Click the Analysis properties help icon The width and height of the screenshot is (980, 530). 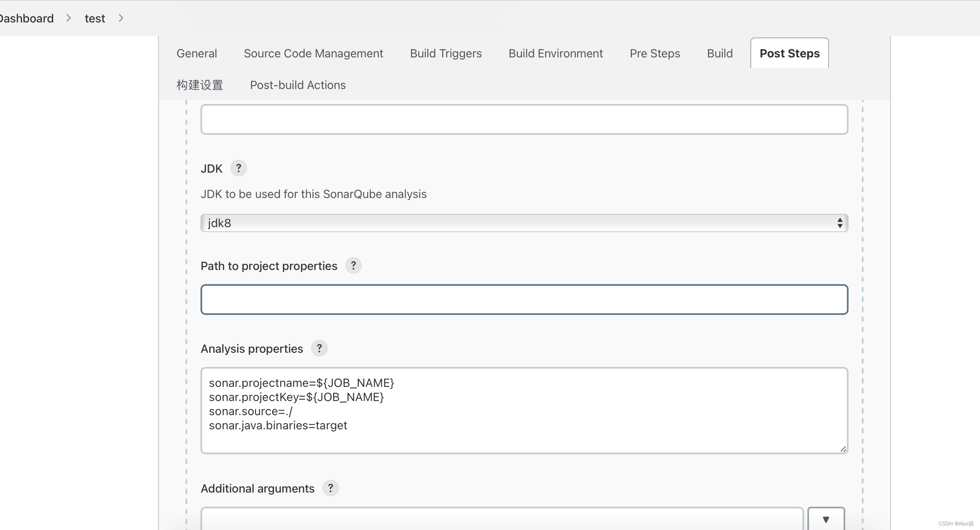[320, 349]
